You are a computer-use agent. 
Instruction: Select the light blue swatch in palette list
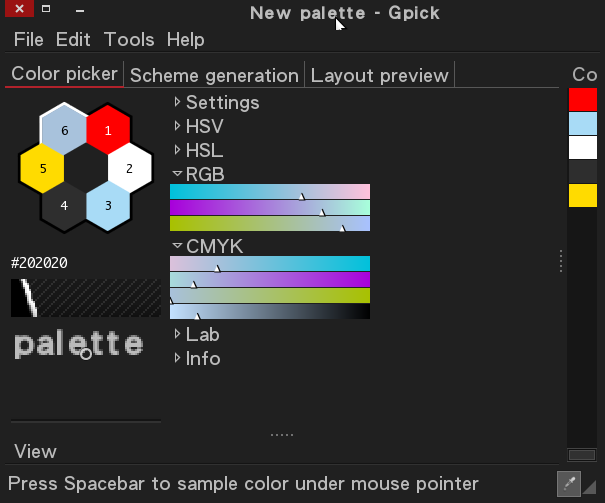[x=583, y=123]
